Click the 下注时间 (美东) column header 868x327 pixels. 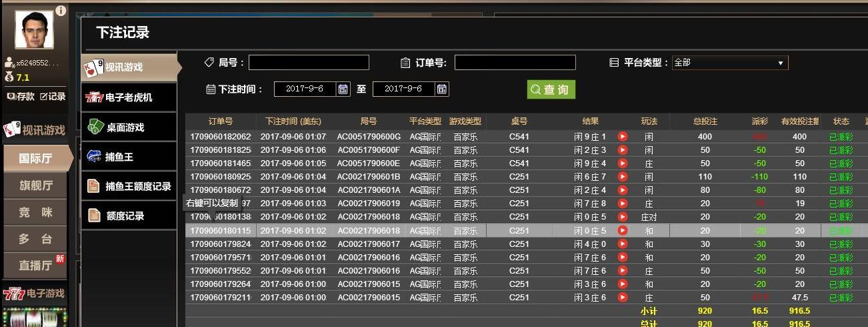click(293, 121)
